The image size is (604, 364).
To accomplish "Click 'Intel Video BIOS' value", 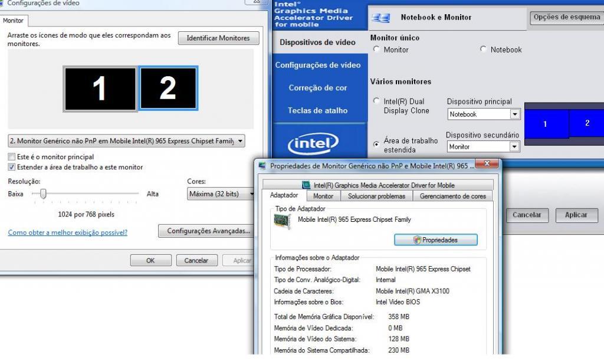I will tap(398, 302).
